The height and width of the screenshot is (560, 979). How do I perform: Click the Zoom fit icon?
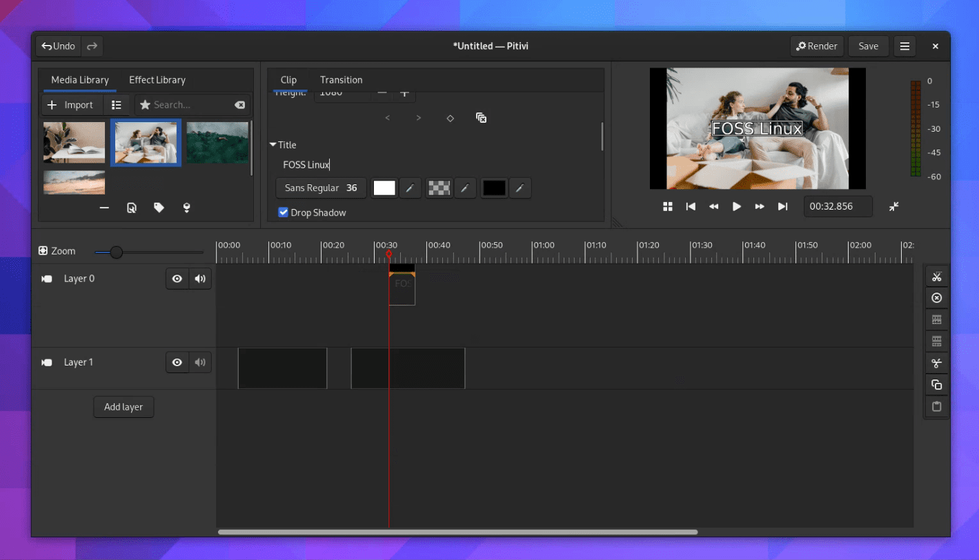pos(43,251)
